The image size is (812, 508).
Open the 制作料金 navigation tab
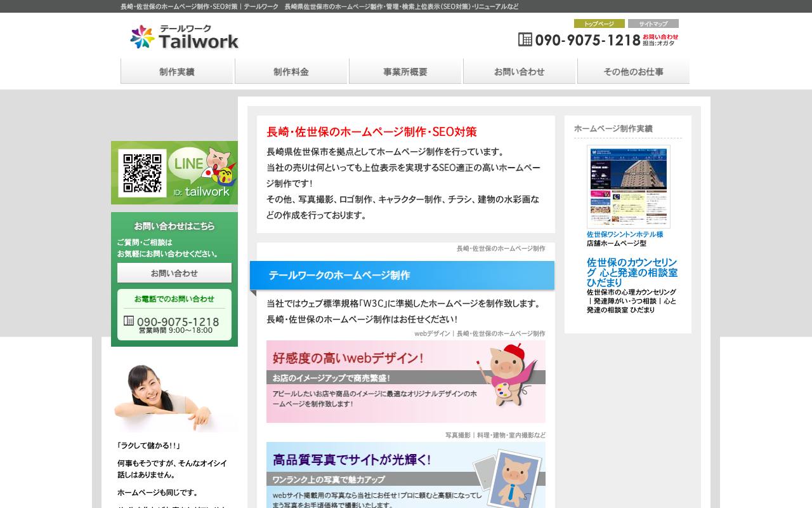point(291,71)
